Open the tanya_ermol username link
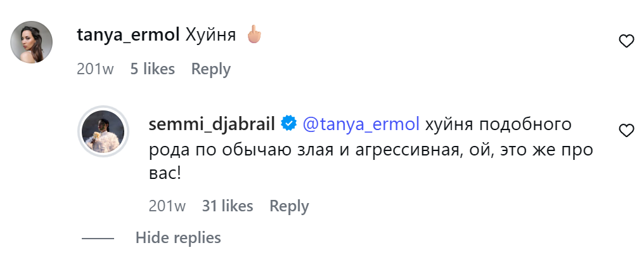 (x=129, y=36)
